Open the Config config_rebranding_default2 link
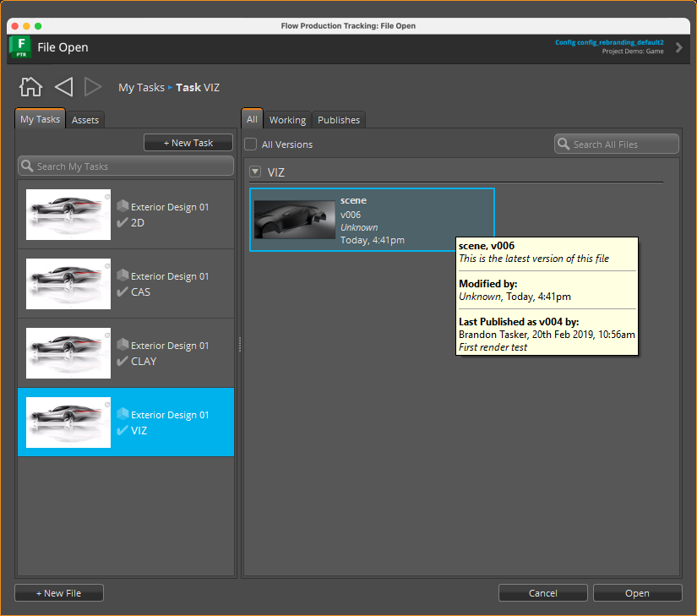The image size is (697, 616). pyautogui.click(x=609, y=42)
